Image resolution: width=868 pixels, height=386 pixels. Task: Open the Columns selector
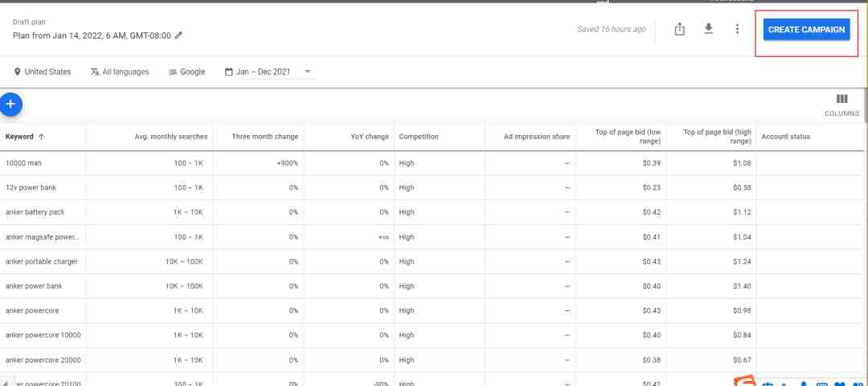[842, 105]
